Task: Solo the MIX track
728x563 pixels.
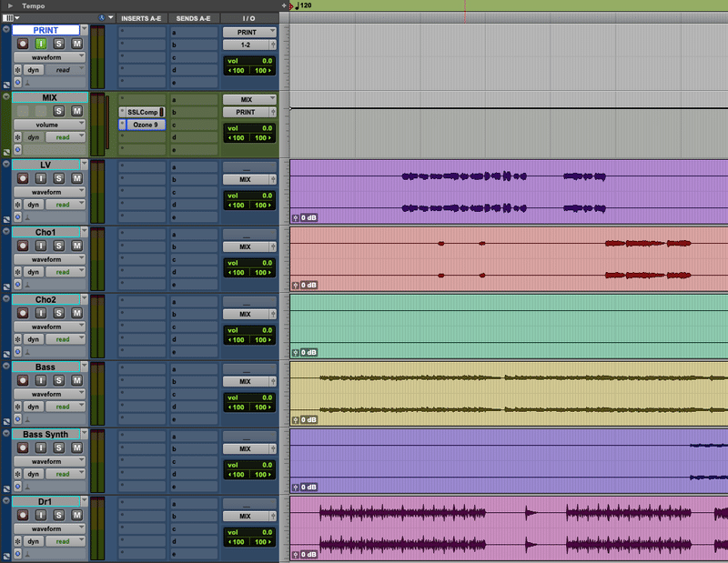Action: click(58, 111)
